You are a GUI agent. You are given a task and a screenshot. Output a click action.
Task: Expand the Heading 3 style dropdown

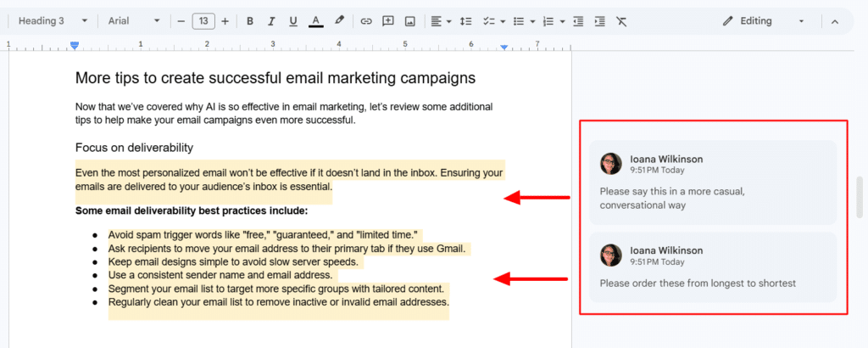(53, 21)
